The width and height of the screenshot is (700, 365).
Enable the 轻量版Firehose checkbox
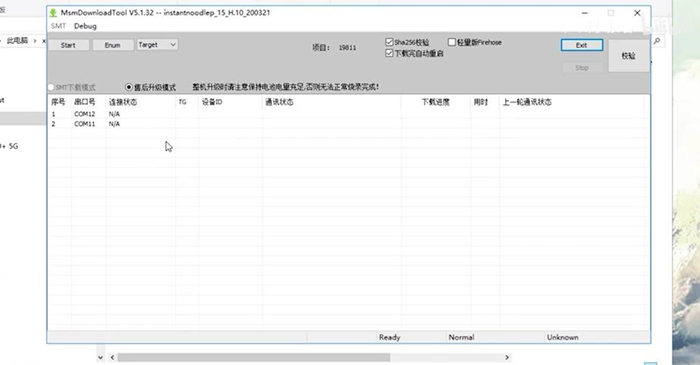[452, 42]
